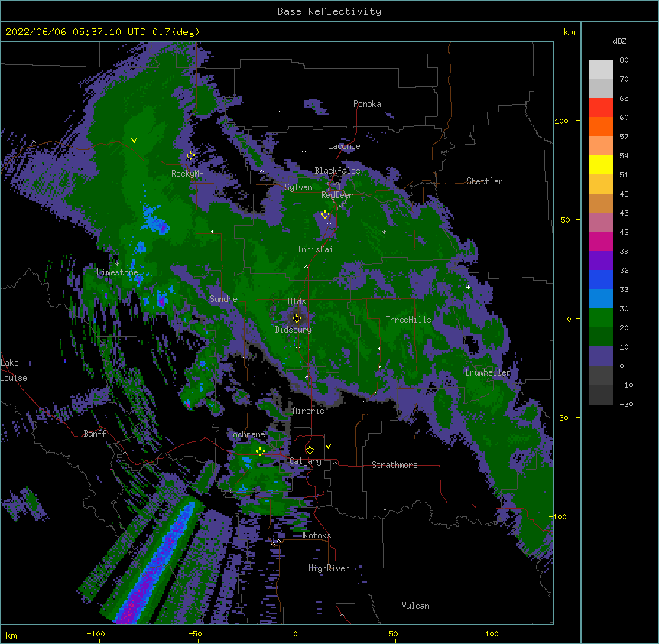Click the Lacombe city label
This screenshot has width=659, height=644.
click(344, 146)
